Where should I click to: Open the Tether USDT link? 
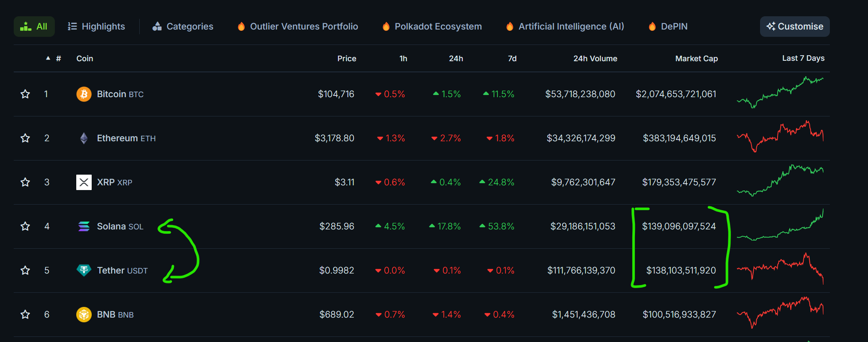[x=122, y=271]
